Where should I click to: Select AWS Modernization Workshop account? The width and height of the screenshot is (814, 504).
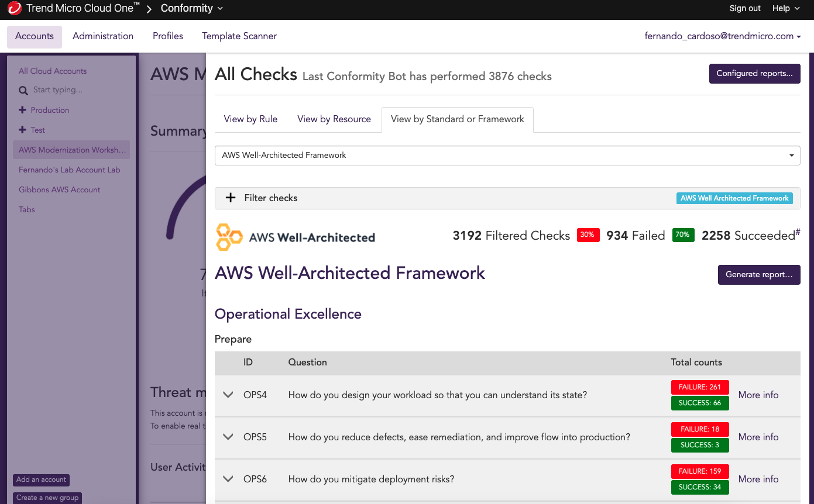coord(71,150)
